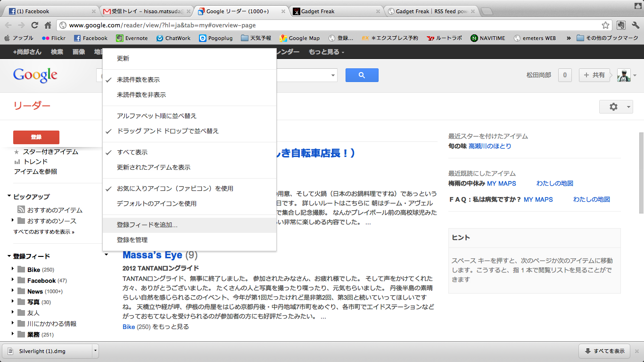Choose 更新 from the dropdown menu
Viewport: 644px width, 362px height.
190,58
